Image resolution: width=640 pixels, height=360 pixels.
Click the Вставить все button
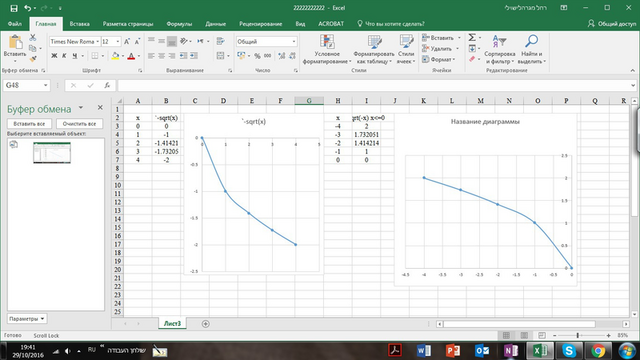pyautogui.click(x=29, y=124)
